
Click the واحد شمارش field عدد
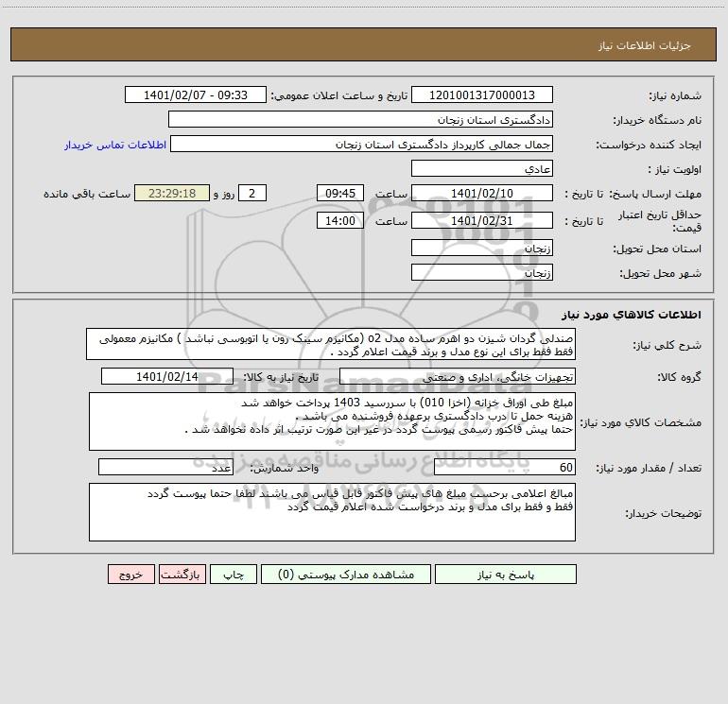point(165,468)
